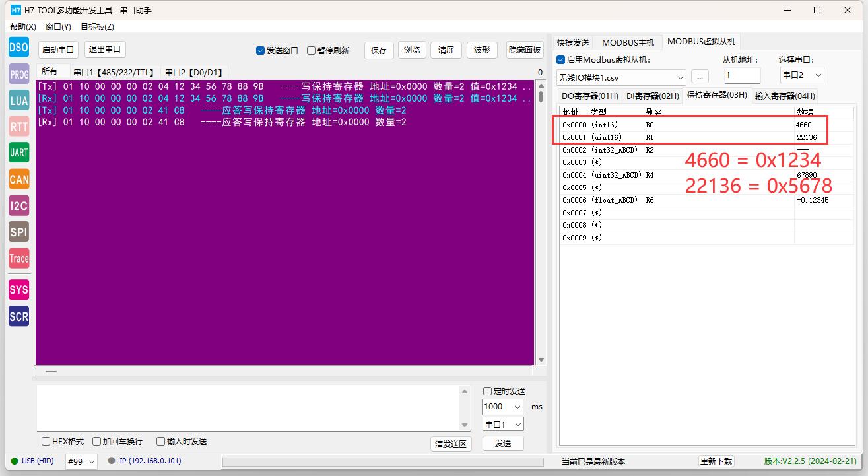868x476 pixels.
Task: Click the green USB (HID) status indicator
Action: pos(32,461)
